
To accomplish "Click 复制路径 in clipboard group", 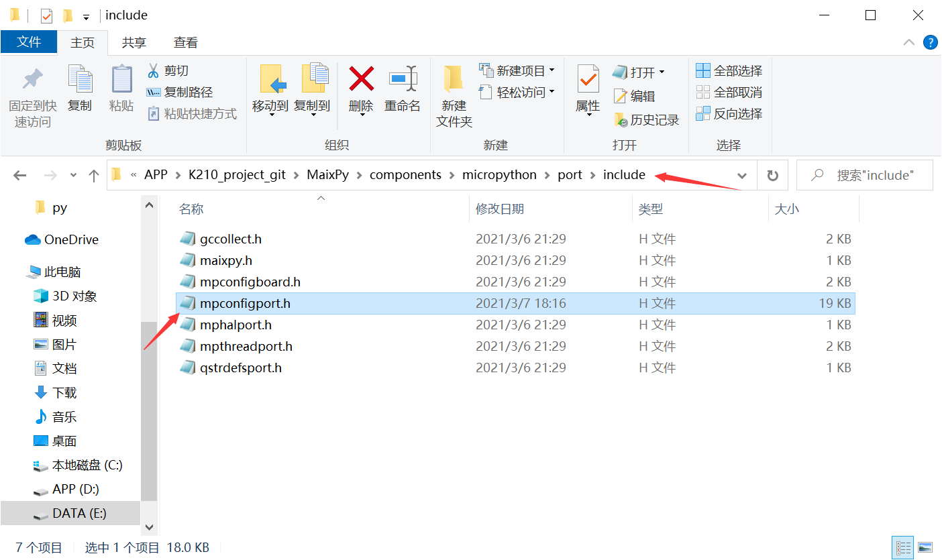I will click(179, 92).
